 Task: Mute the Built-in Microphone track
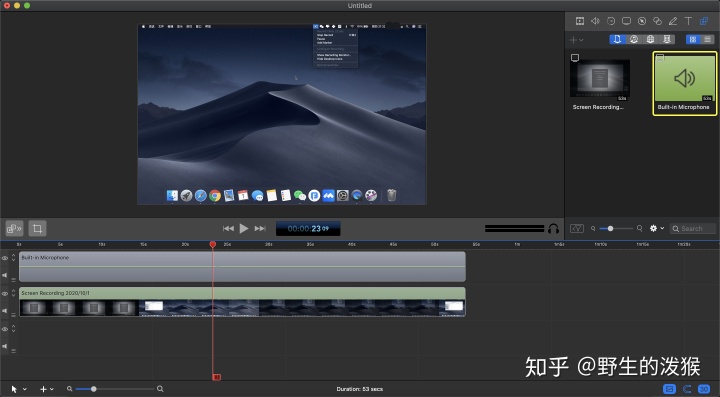tap(5, 275)
